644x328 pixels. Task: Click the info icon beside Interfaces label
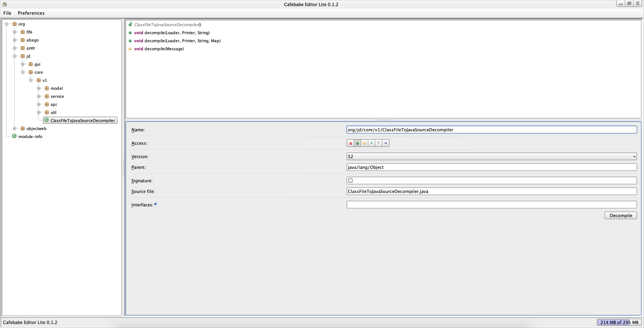[x=155, y=204]
